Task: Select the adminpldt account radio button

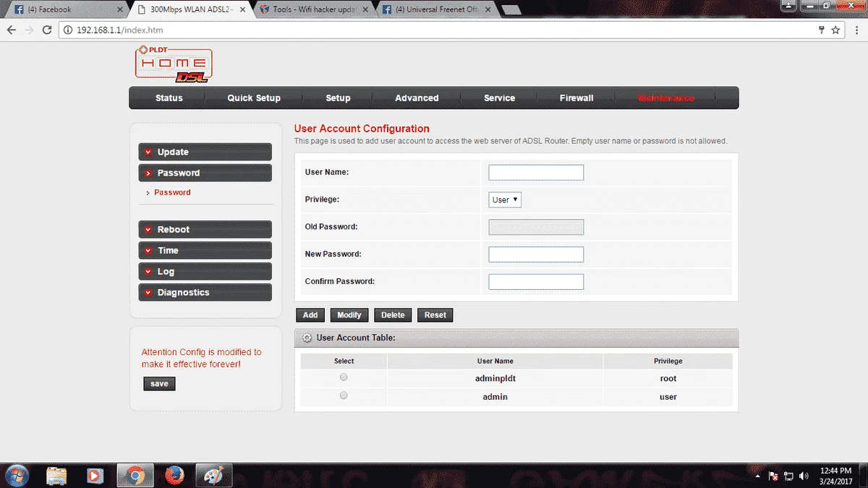Action: point(344,377)
